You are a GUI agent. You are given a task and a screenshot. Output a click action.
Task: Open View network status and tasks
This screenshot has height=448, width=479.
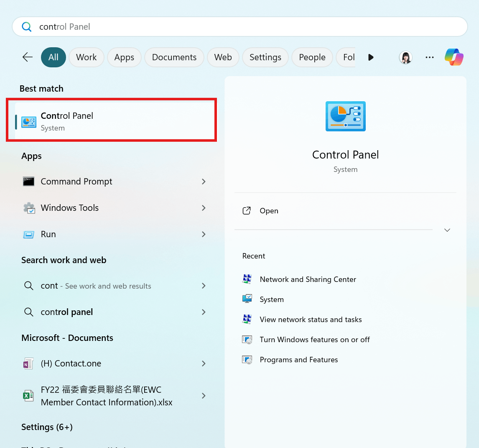click(311, 320)
